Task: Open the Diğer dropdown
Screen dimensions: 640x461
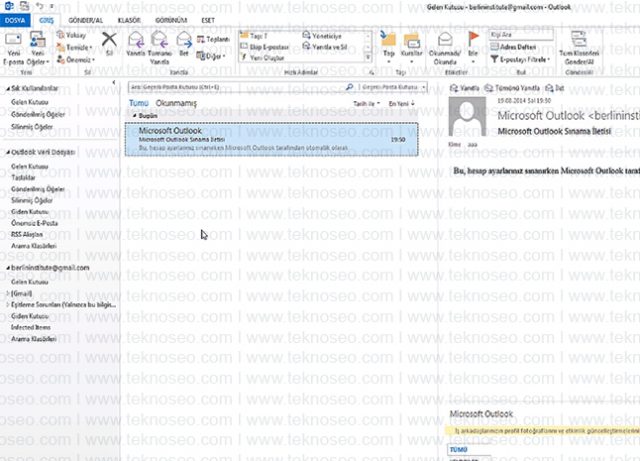Action: 211,56
